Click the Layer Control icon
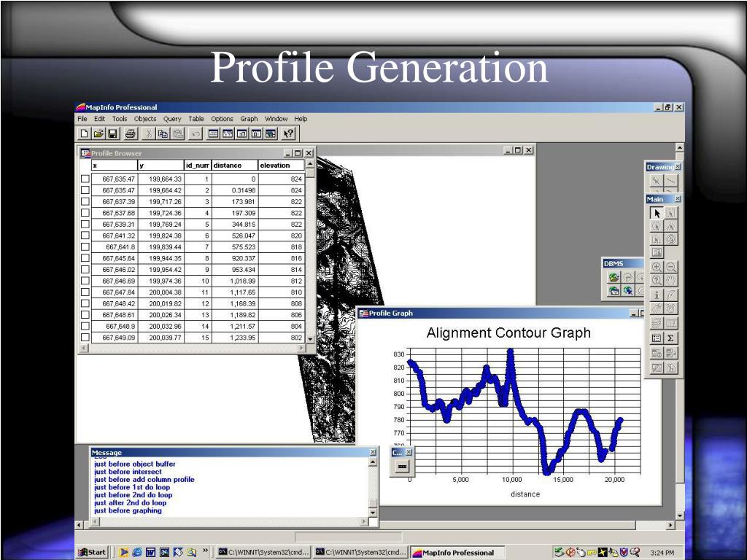The width and height of the screenshot is (747, 560). pos(657,323)
